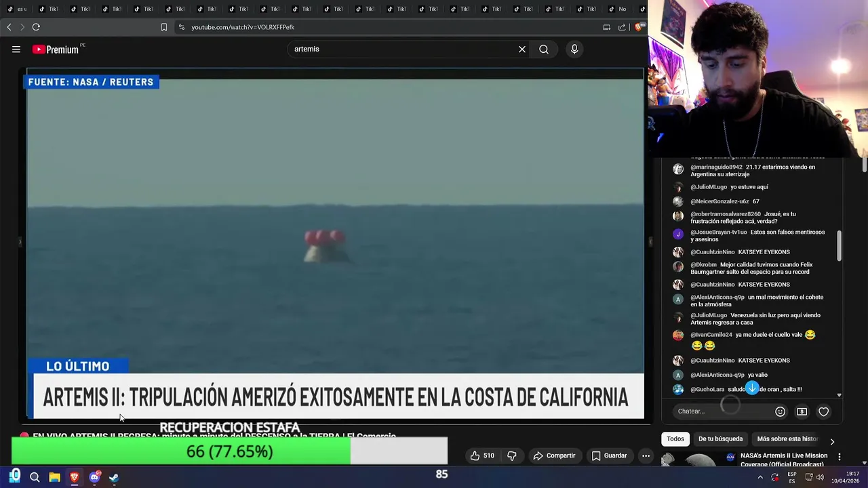Click the share page icon in address bar
The width and height of the screenshot is (868, 488).
pyautogui.click(x=622, y=27)
